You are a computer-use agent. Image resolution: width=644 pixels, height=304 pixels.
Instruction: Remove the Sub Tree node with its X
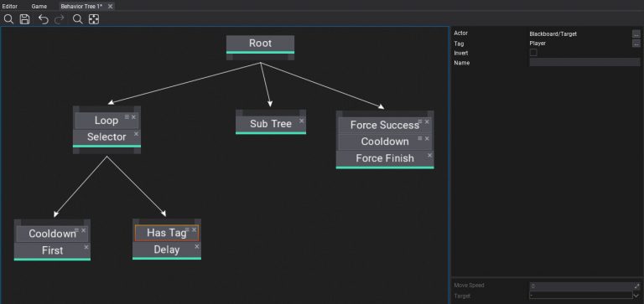(302, 121)
